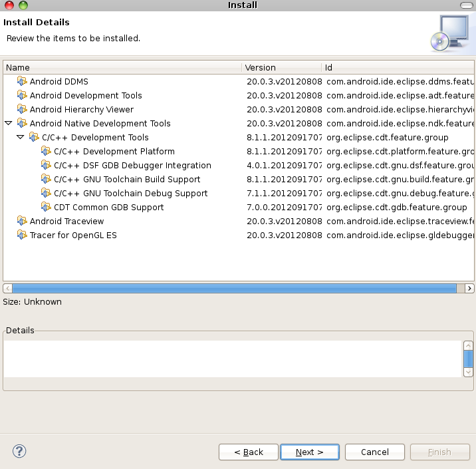476x469 pixels.
Task: Select the Android Traceview row name
Action: (66, 221)
